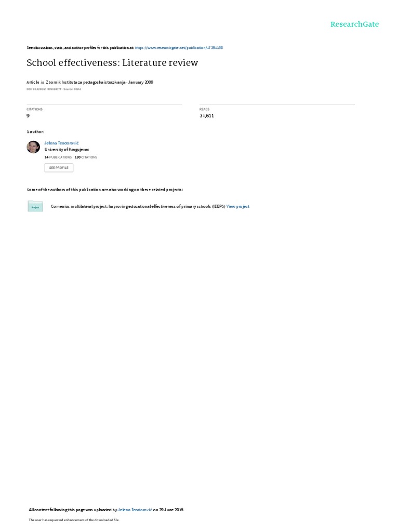The height and width of the screenshot is (532, 399).
Task: Click the Comenius multilateral project title
Action: pos(138,206)
